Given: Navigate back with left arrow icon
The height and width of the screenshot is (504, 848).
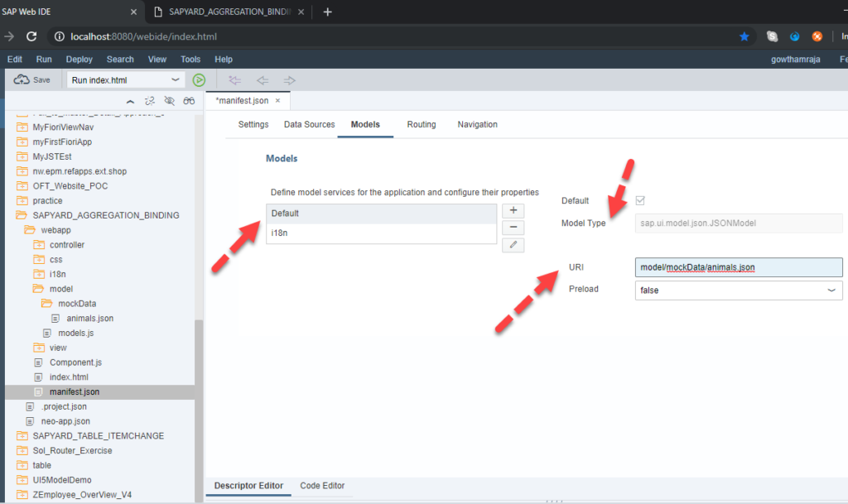Looking at the screenshot, I should pyautogui.click(x=263, y=80).
